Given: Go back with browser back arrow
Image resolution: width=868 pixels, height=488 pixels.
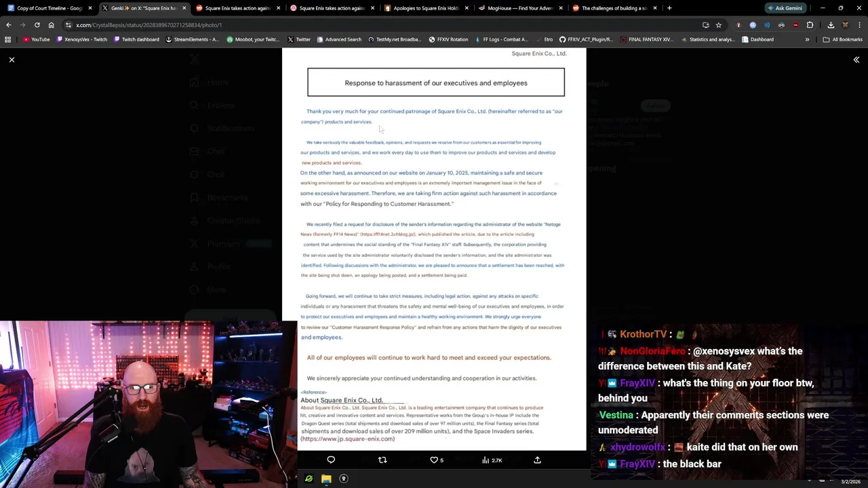Looking at the screenshot, I should pyautogui.click(x=8, y=25).
